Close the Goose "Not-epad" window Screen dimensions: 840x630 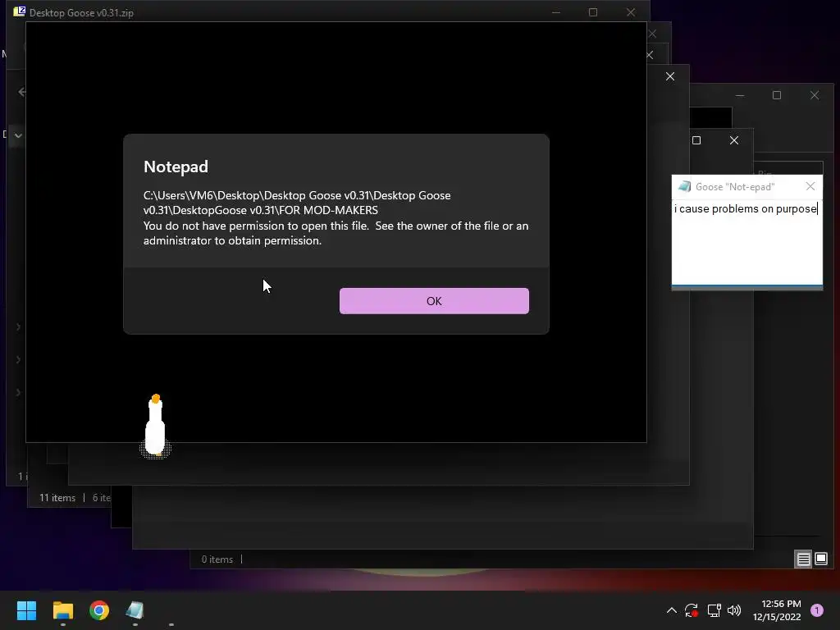coord(810,186)
